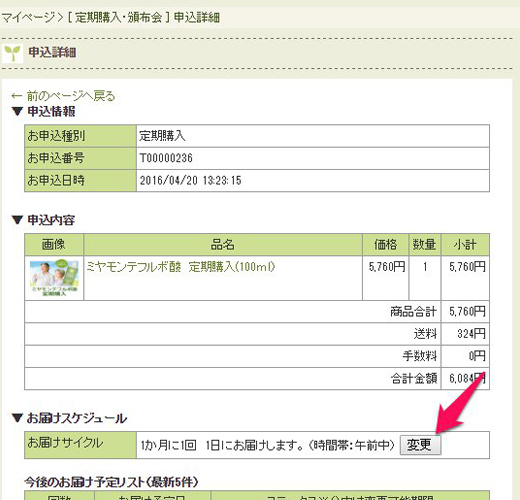Image resolution: width=520 pixels, height=500 pixels.
Task: Click the 数量 column header
Action: (x=425, y=244)
